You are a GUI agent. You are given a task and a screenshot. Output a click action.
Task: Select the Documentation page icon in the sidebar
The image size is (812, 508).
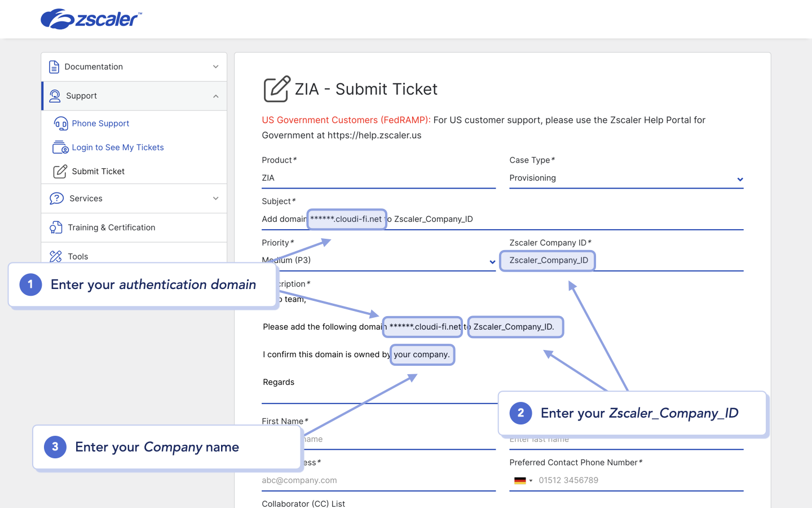click(x=54, y=67)
